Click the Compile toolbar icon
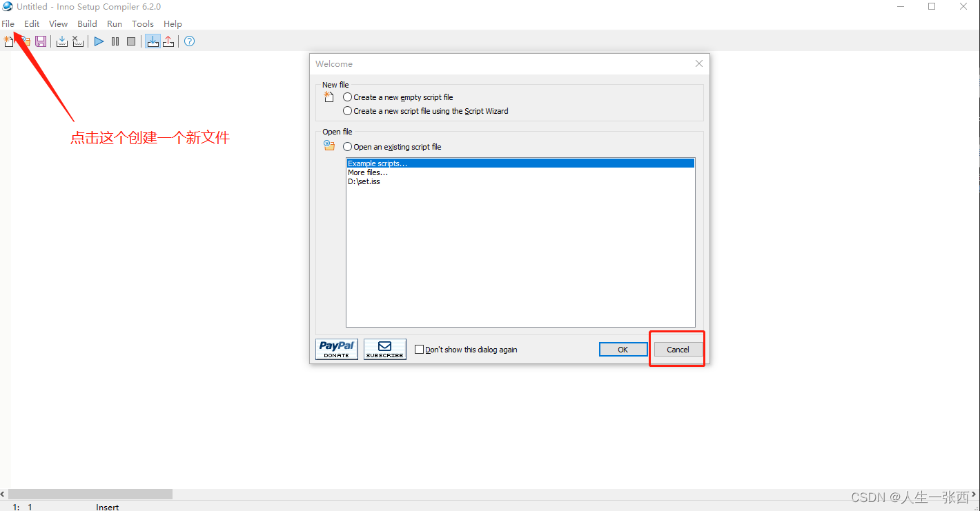This screenshot has height=511, width=980. pos(62,41)
